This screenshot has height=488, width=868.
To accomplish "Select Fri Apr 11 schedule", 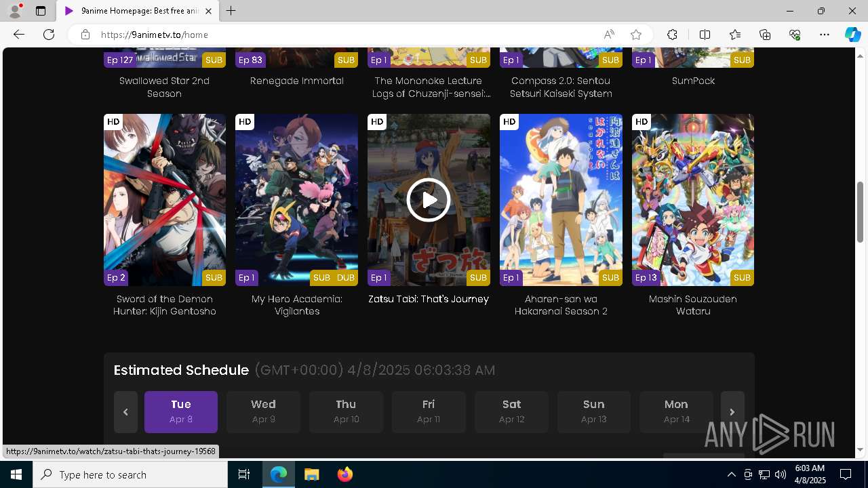I will (x=429, y=412).
